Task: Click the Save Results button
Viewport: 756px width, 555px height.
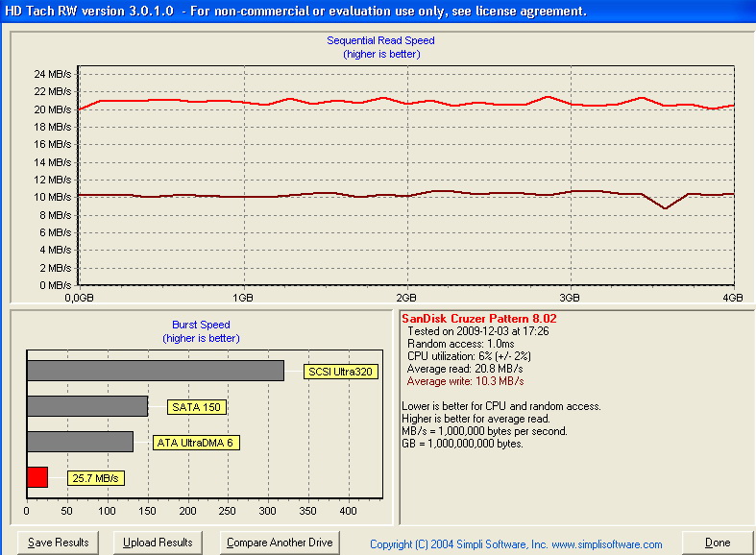Action: click(59, 543)
